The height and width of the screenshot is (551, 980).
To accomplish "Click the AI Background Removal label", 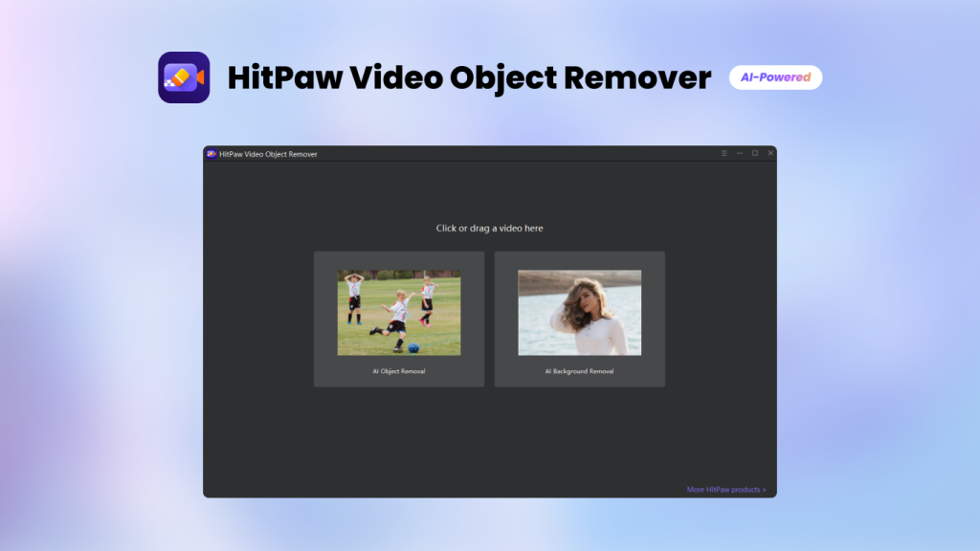I will (579, 371).
